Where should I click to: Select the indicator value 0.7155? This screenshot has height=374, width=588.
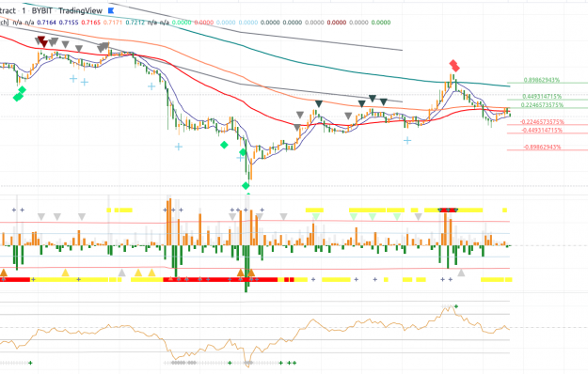pos(69,23)
